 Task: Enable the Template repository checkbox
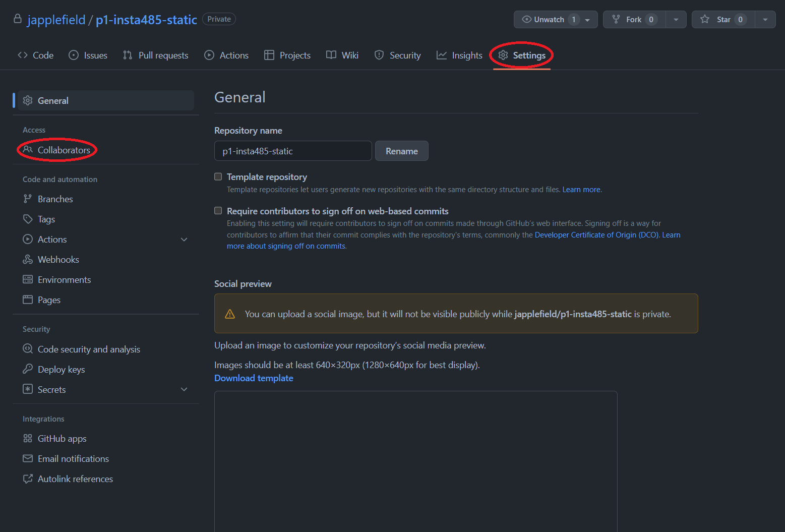coord(218,176)
